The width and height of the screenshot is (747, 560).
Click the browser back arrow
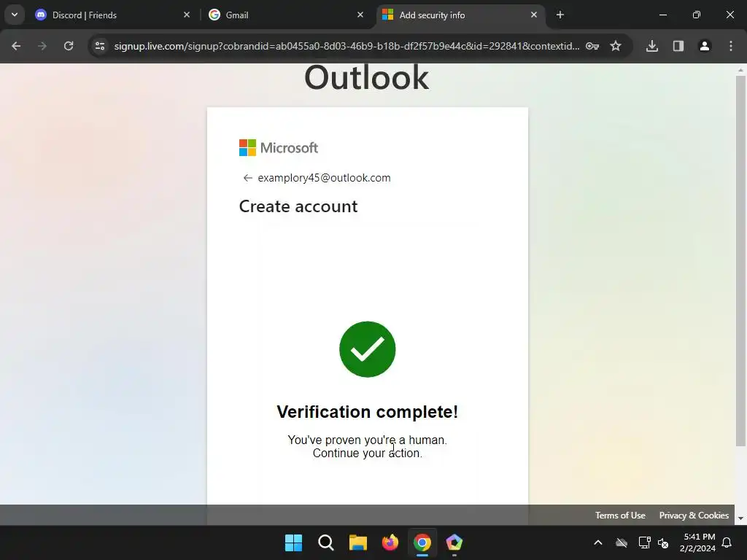click(16, 46)
